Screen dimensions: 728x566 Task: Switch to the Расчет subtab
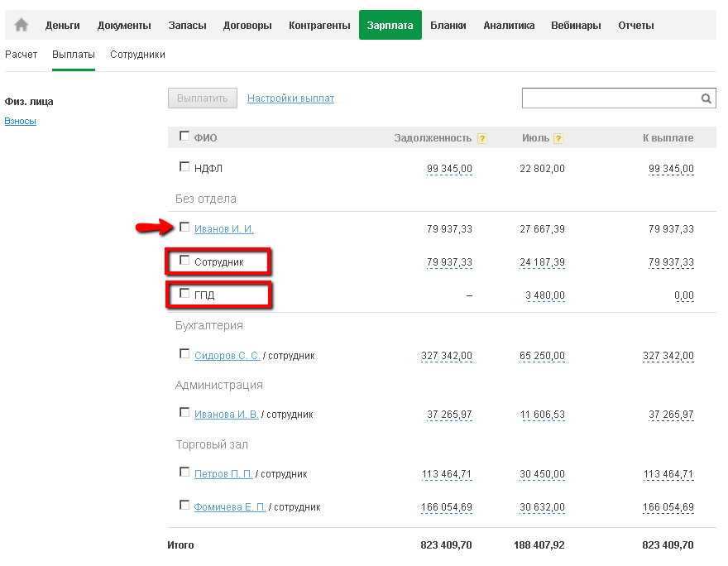[x=21, y=55]
